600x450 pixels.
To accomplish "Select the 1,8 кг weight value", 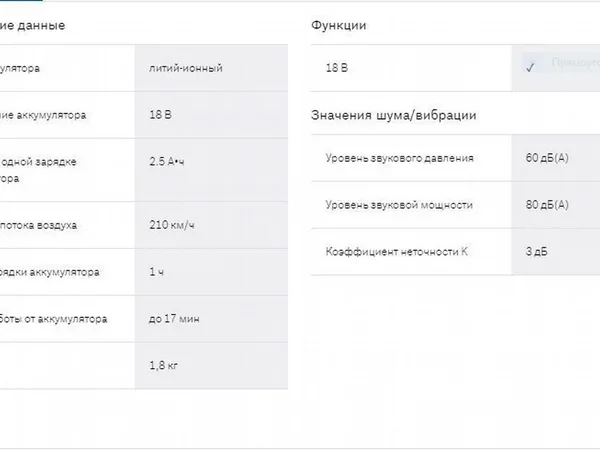I will click(x=164, y=365).
